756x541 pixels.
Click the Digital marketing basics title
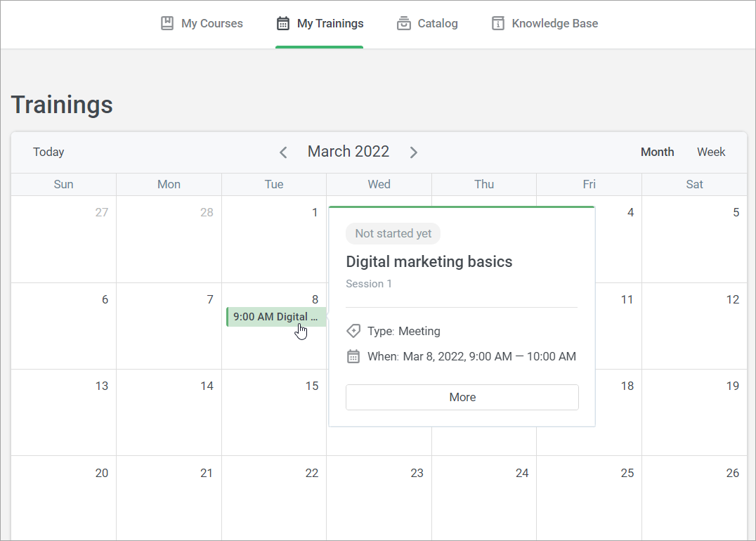[429, 262]
